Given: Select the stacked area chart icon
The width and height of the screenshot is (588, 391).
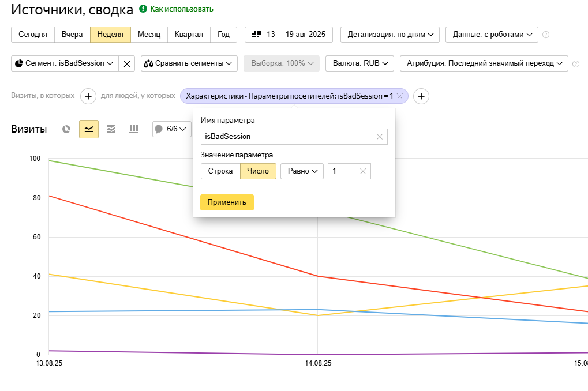Looking at the screenshot, I should click(x=111, y=129).
